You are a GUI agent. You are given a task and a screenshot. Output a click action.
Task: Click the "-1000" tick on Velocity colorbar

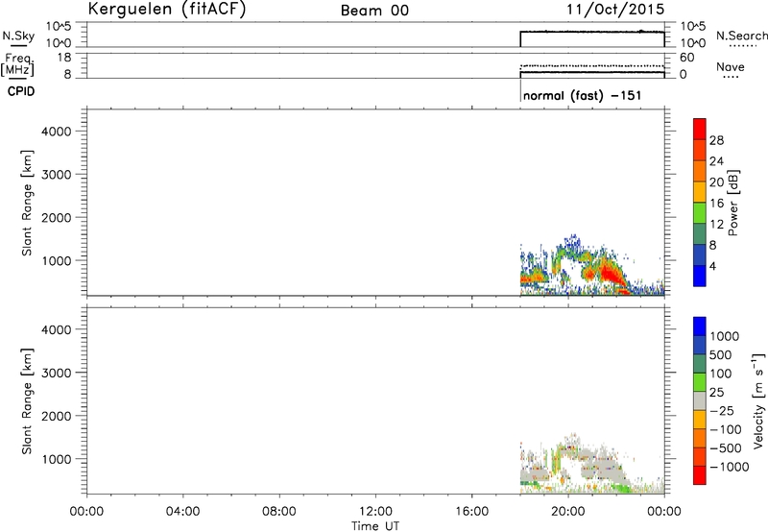[729, 467]
